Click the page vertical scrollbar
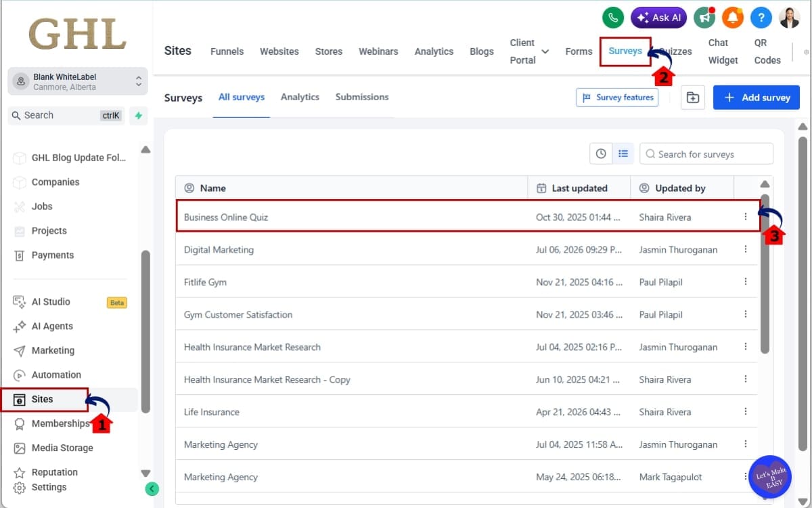 [803, 293]
